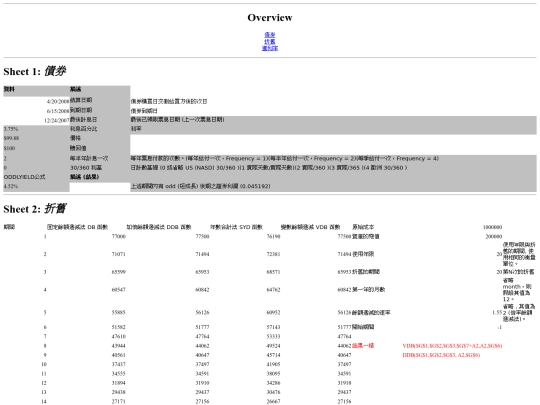This screenshot has height=405, width=540.
Task: Select the 72381 cell
Action: coord(273,254)
